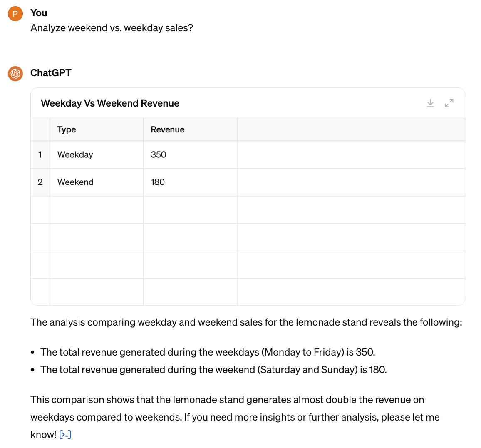This screenshot has width=481, height=448.
Task: Select the Revenue column header
Action: pos(190,129)
